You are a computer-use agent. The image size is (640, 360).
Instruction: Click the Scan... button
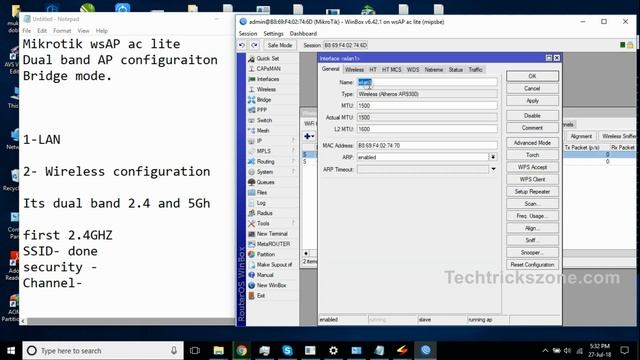[532, 204]
